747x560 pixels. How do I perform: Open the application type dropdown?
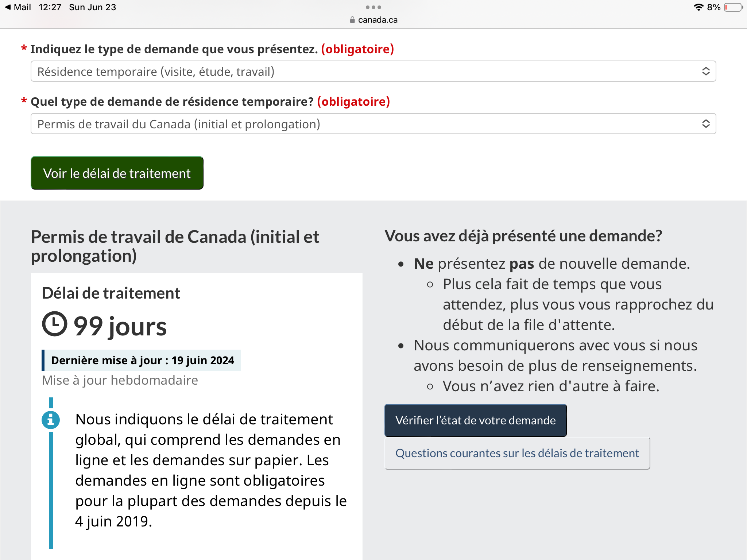point(373,71)
